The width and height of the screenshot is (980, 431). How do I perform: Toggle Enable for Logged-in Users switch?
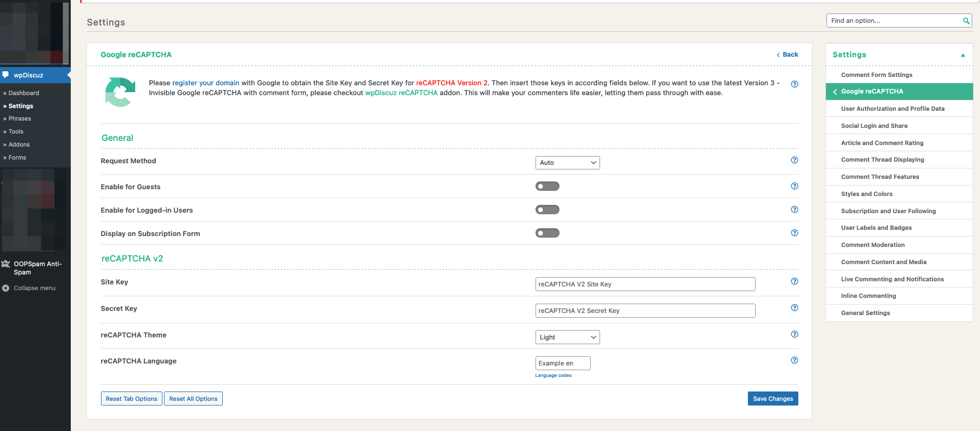548,210
